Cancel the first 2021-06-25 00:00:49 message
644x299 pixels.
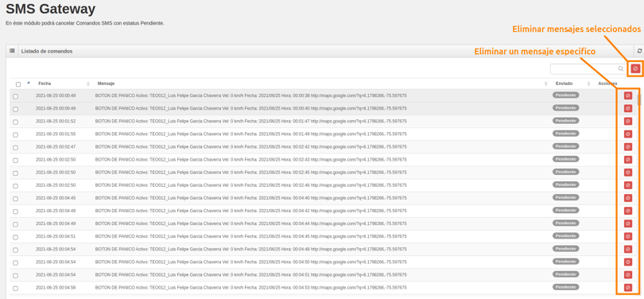click(628, 95)
